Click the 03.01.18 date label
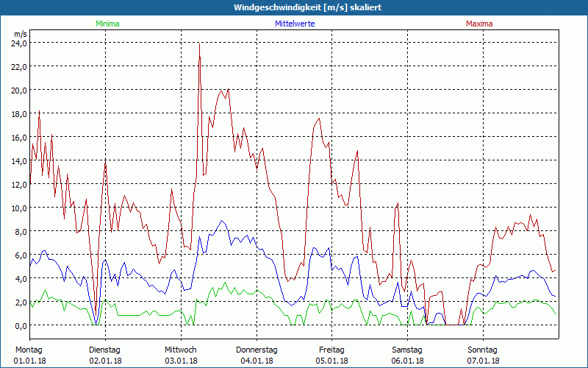The image size is (588, 368). 181,361
